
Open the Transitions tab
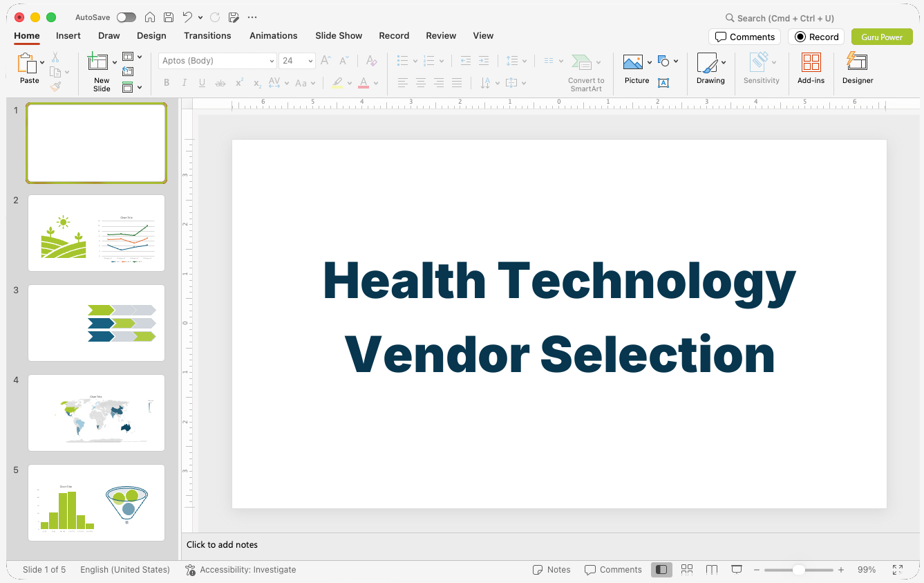(x=207, y=35)
